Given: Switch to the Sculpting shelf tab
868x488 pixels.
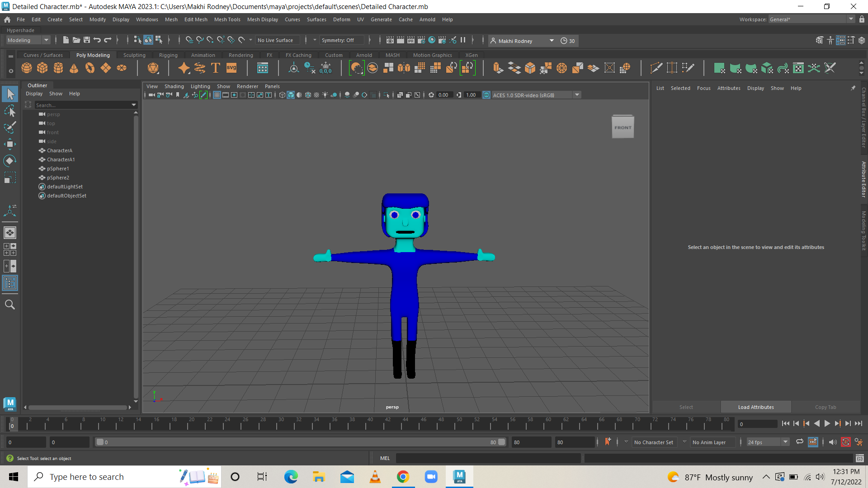Looking at the screenshot, I should point(134,55).
